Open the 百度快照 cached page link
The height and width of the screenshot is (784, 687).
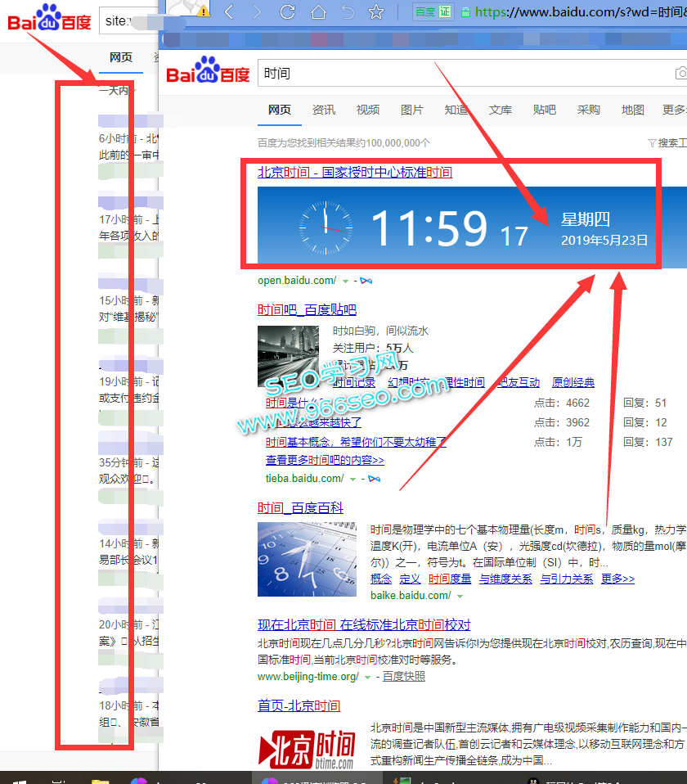tap(404, 677)
